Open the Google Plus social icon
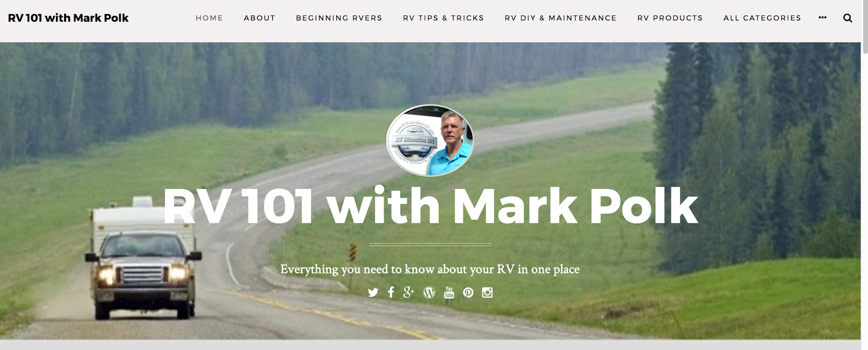This screenshot has width=868, height=350. click(409, 292)
